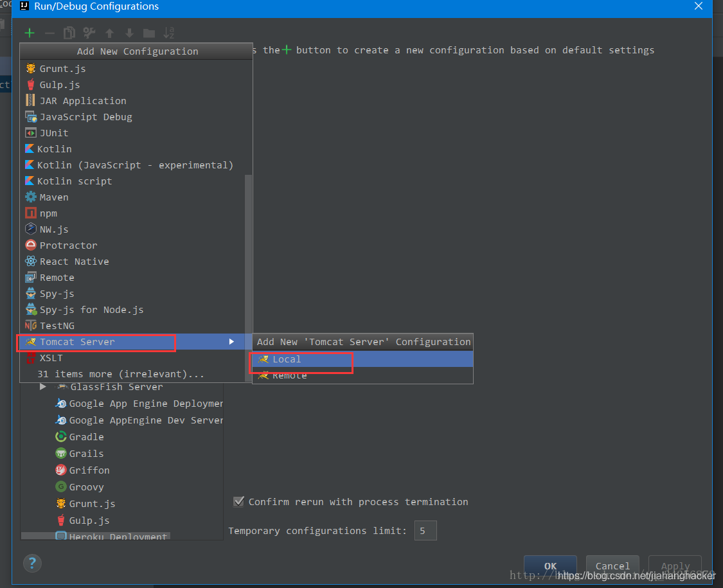This screenshot has width=723, height=588.
Task: Click the Move Up arrow icon
Action: coord(109,33)
